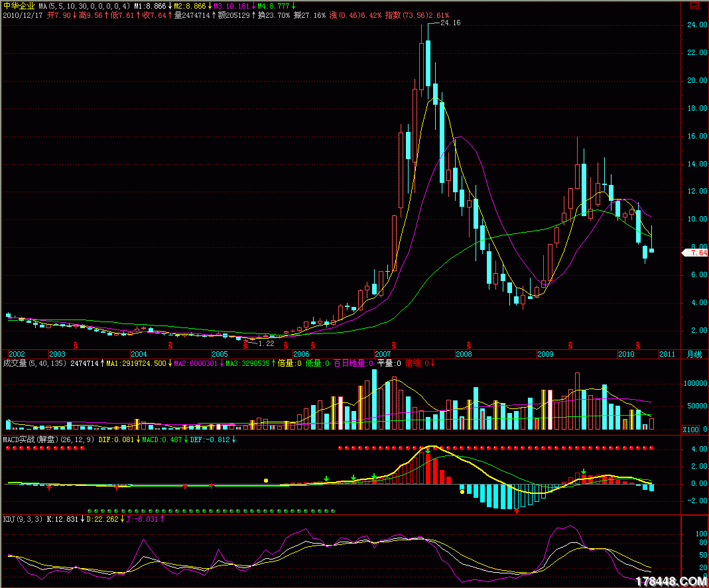Click the red $ marker beside 2008

470,345
